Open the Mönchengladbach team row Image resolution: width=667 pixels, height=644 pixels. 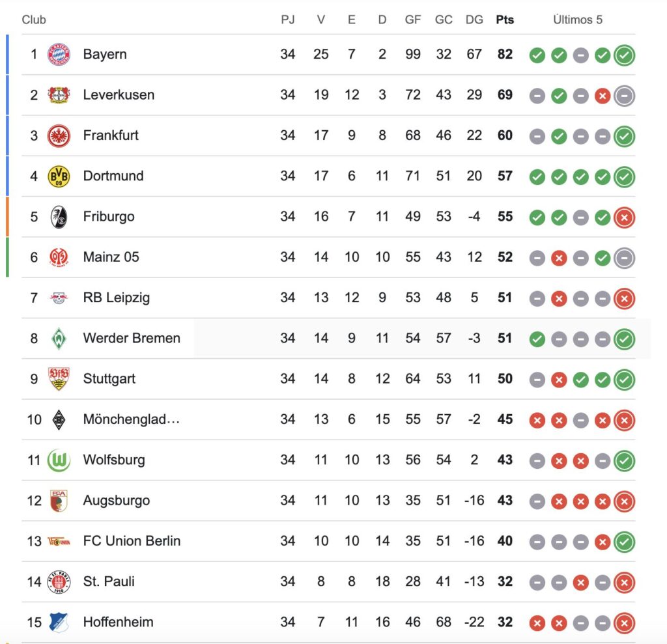point(328,419)
